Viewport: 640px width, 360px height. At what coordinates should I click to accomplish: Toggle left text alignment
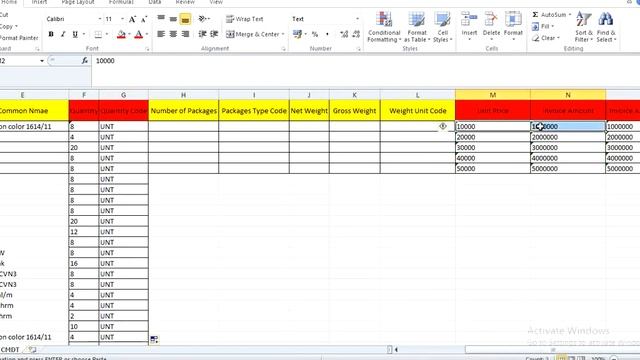tap(161, 34)
